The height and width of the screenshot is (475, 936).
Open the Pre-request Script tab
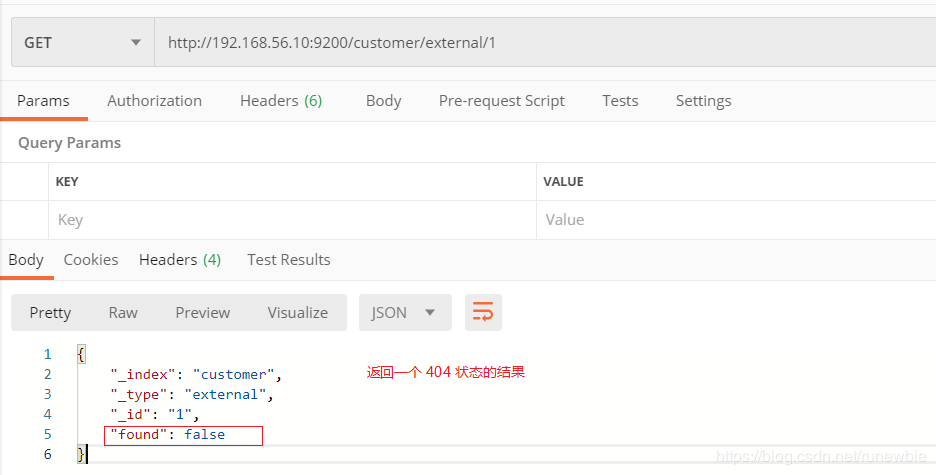click(x=501, y=101)
